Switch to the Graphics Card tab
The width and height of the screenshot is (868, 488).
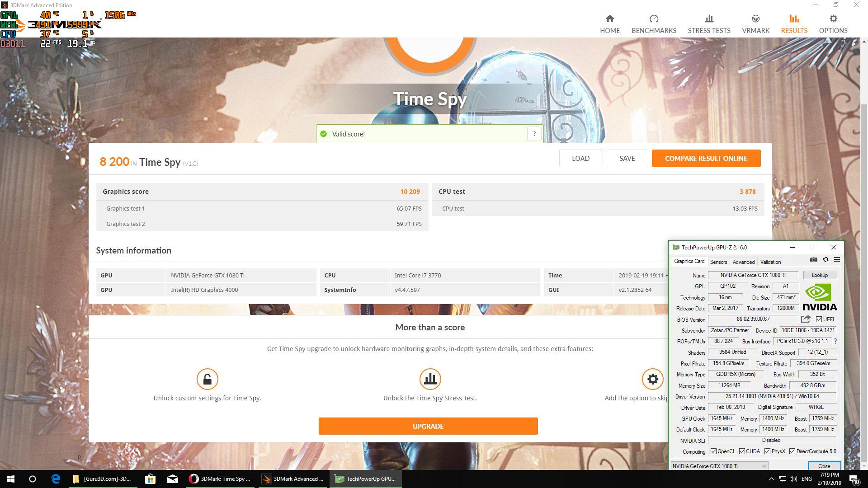pyautogui.click(x=689, y=261)
